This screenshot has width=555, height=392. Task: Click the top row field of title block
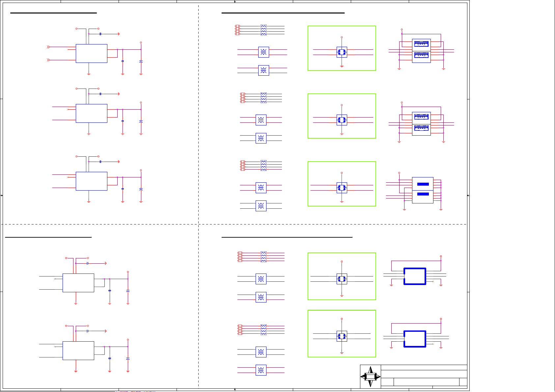[x=424, y=367]
